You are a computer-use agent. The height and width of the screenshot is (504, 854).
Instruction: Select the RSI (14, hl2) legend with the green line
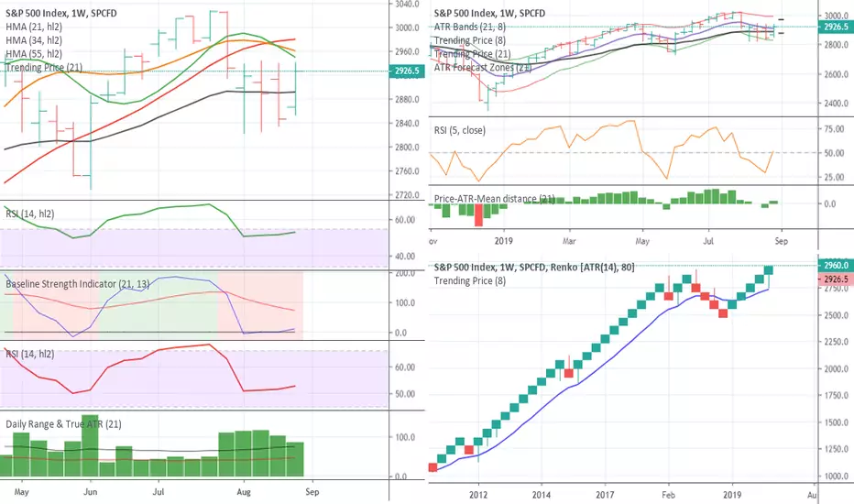pyautogui.click(x=30, y=214)
